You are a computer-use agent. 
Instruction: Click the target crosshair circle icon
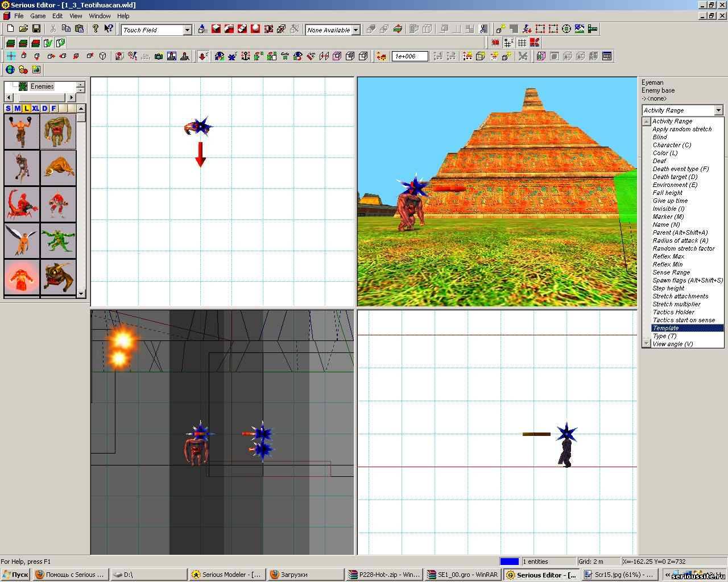coord(566,29)
